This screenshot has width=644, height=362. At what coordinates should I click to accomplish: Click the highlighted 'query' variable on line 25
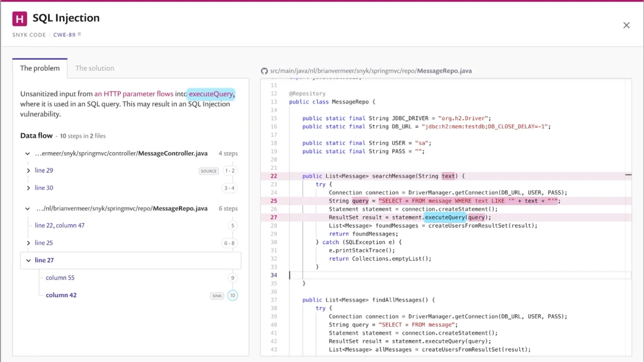click(360, 201)
